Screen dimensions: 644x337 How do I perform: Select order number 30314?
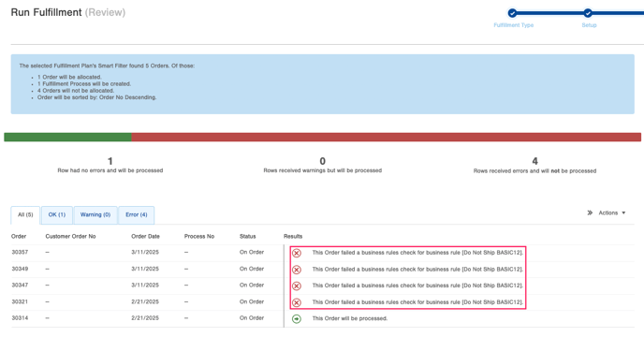[20, 318]
